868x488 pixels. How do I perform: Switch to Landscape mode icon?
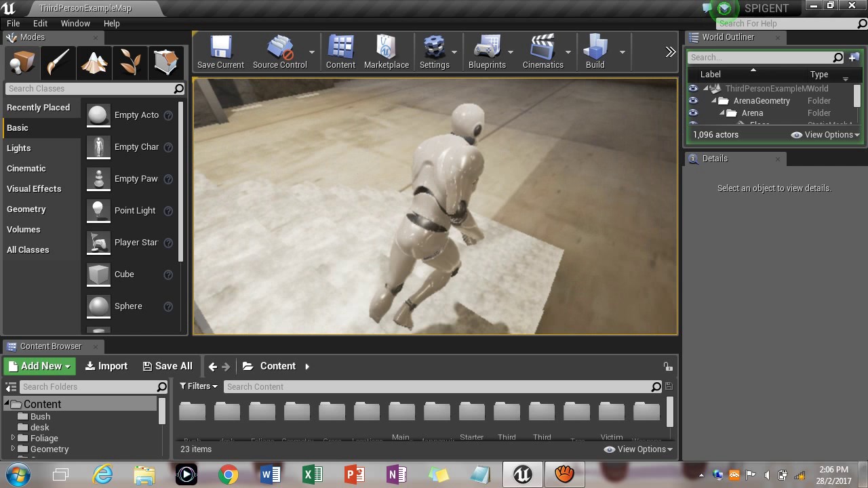pos(94,63)
